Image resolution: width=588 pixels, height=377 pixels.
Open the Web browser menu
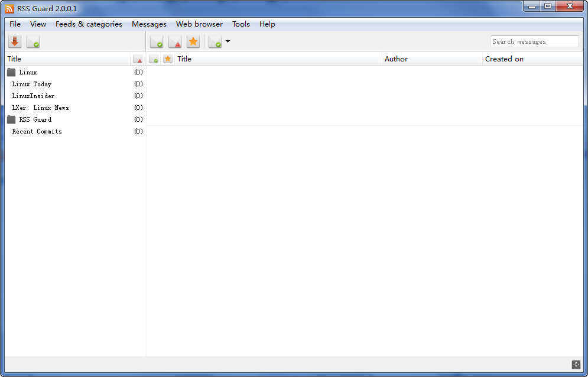click(200, 24)
